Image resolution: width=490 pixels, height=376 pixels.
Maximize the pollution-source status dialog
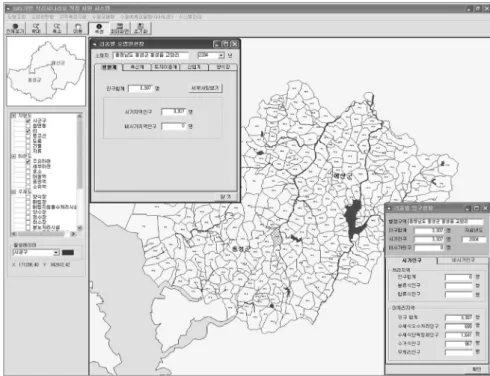tap(226, 44)
